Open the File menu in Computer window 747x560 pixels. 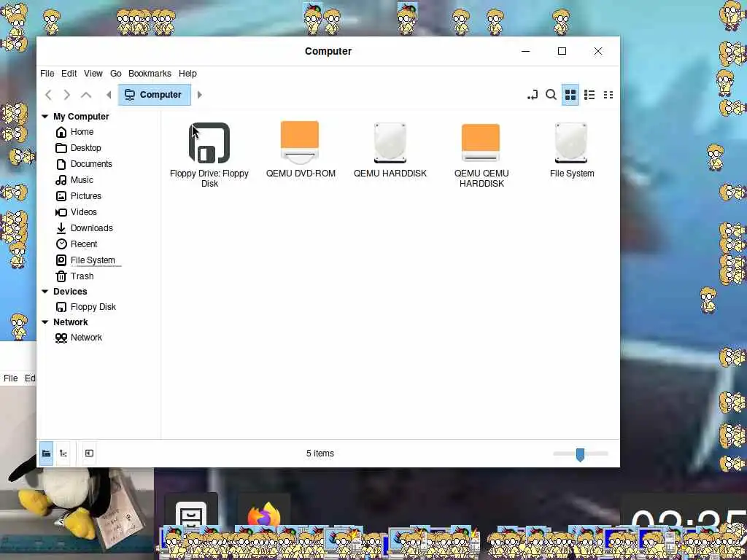tap(47, 74)
